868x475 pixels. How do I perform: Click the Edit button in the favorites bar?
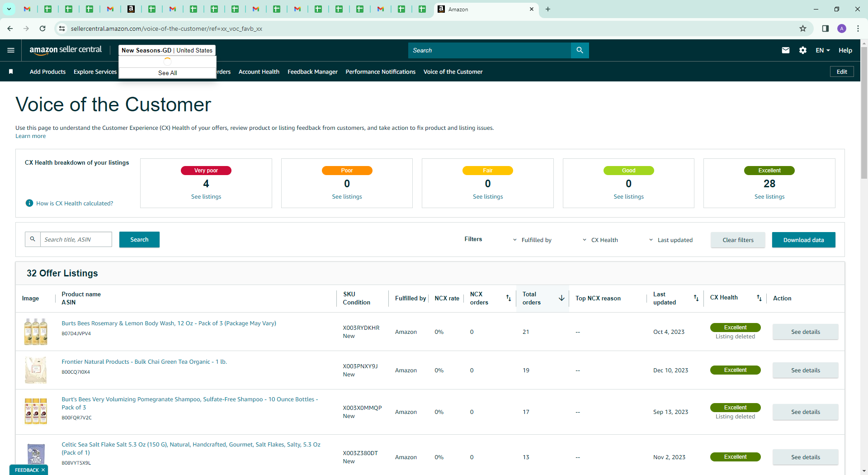[842, 71]
